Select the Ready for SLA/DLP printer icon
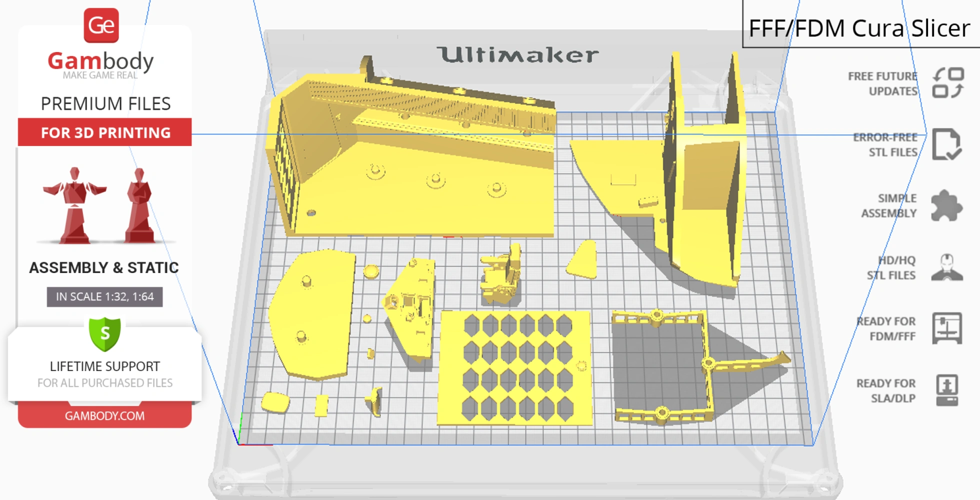The width and height of the screenshot is (980, 500). pos(948,391)
